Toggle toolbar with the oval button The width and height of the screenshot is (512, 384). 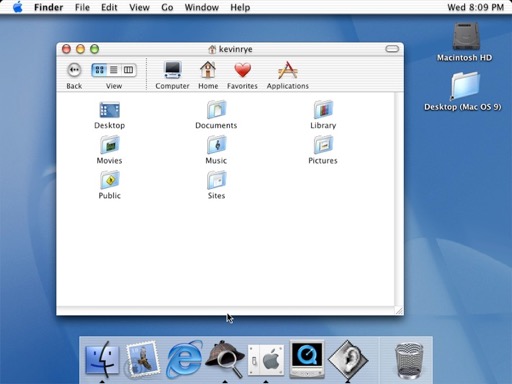pos(392,49)
